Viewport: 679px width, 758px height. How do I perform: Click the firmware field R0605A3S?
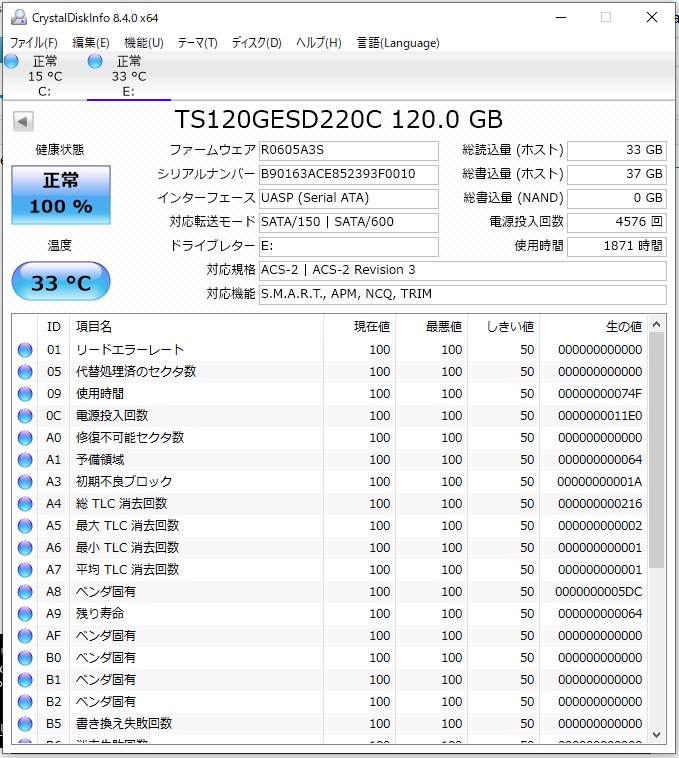tap(348, 150)
